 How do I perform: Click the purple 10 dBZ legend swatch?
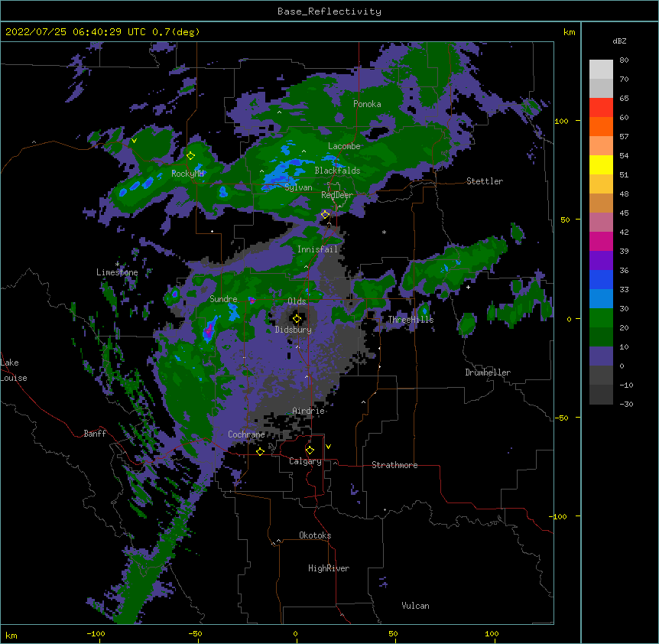click(x=601, y=356)
